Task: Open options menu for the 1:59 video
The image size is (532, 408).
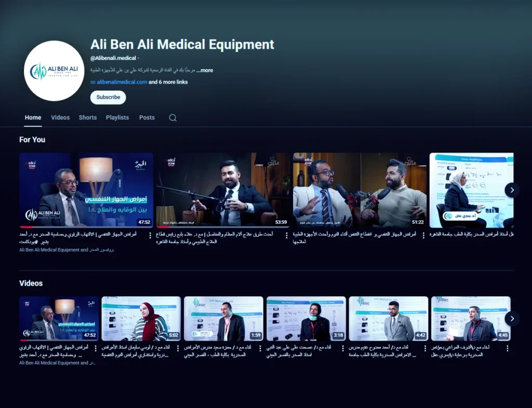Action: point(260,348)
